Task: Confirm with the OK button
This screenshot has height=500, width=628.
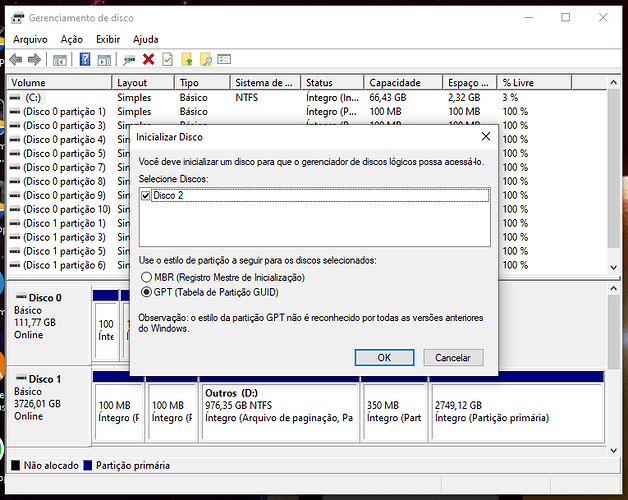Action: [384, 357]
